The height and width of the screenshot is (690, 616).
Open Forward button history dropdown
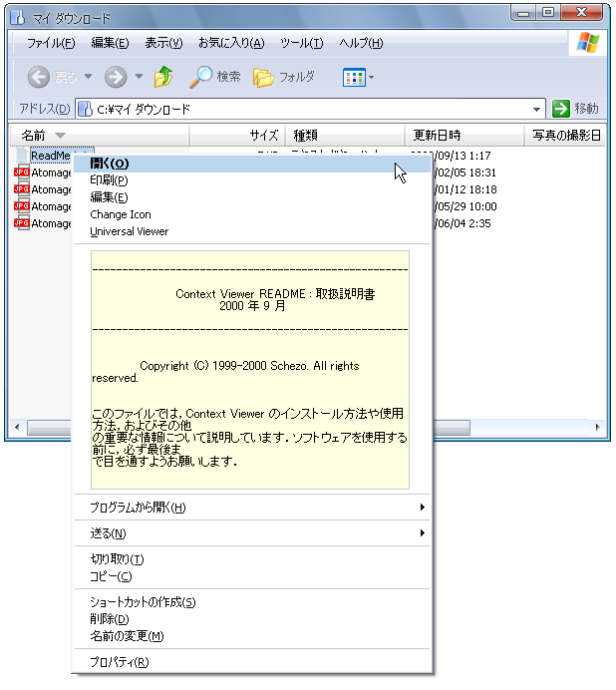tap(139, 77)
